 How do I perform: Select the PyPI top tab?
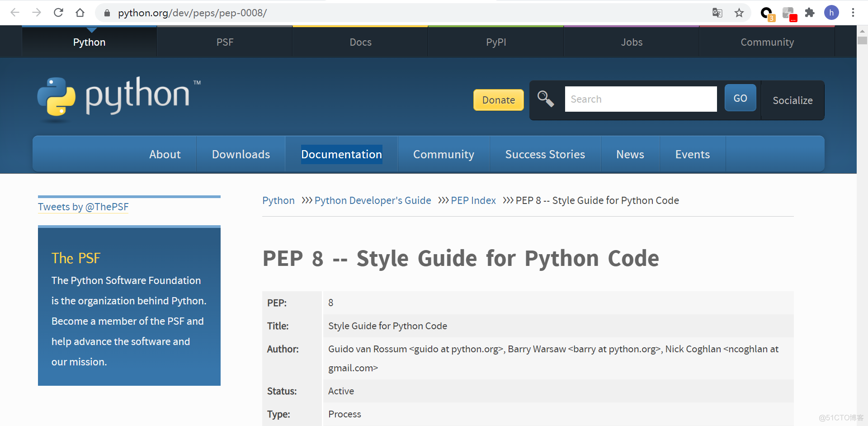click(496, 42)
